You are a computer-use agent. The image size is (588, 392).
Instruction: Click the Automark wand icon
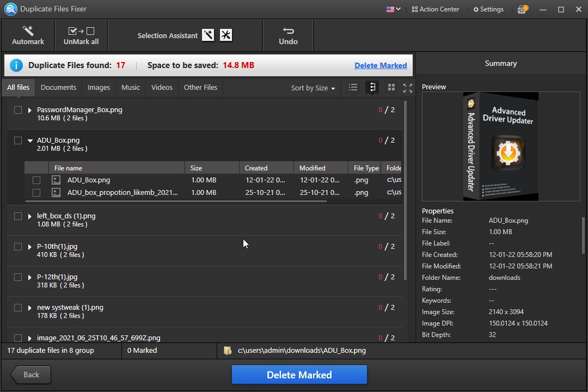point(28,31)
